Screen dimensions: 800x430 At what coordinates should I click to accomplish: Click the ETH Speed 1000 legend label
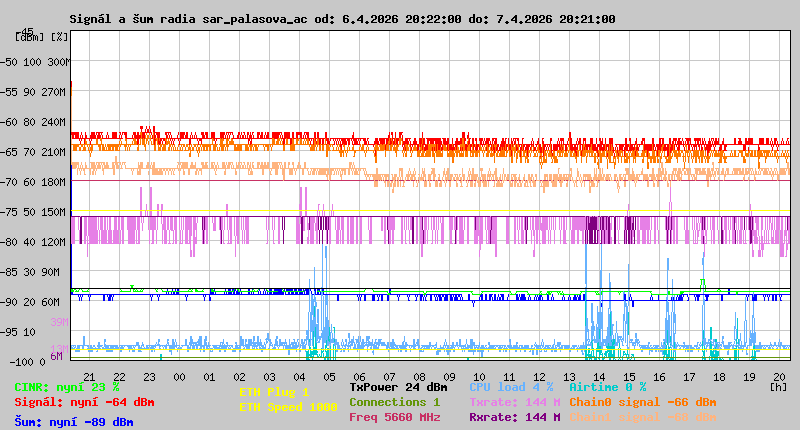pyautogui.click(x=288, y=407)
